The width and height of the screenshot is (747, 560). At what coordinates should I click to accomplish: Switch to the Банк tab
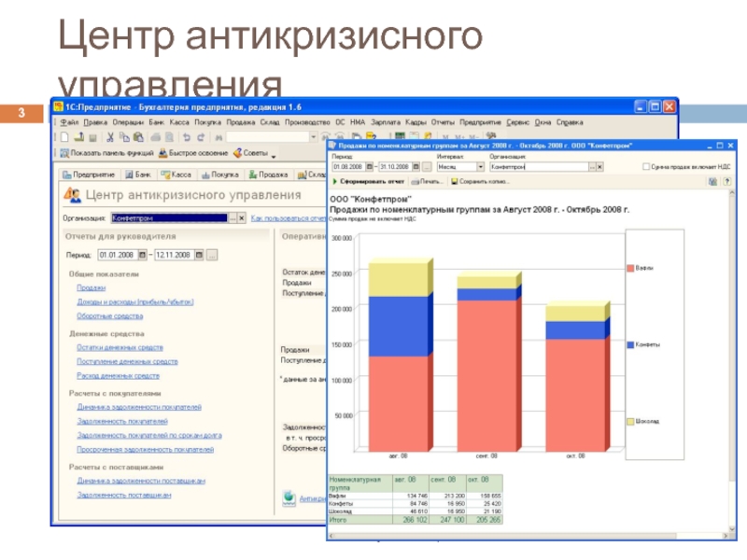coord(138,175)
